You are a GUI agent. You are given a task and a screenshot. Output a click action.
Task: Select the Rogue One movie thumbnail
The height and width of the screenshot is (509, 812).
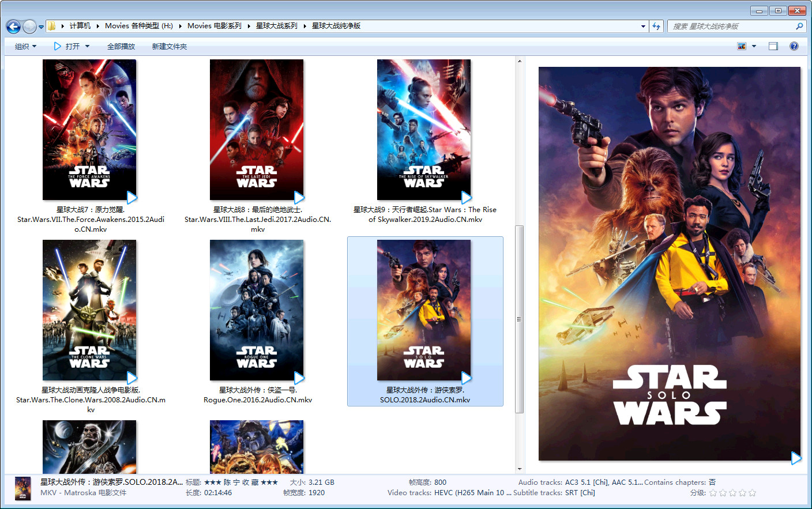point(257,310)
